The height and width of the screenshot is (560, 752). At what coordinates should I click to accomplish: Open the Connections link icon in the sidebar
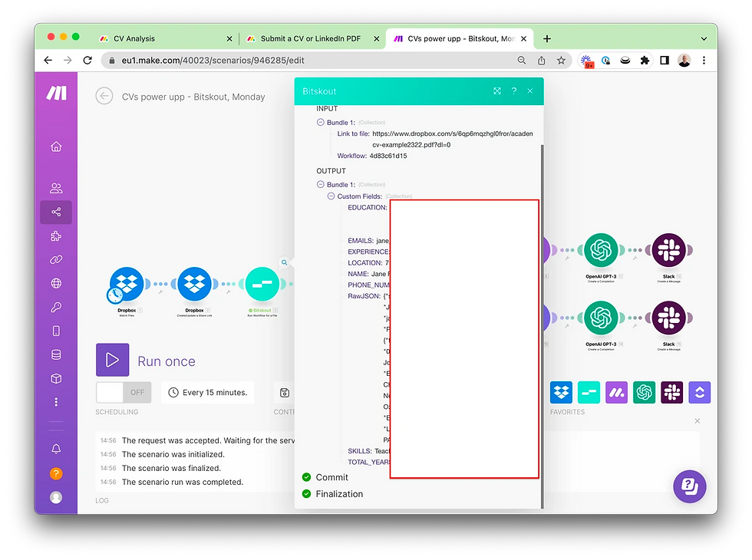56,259
